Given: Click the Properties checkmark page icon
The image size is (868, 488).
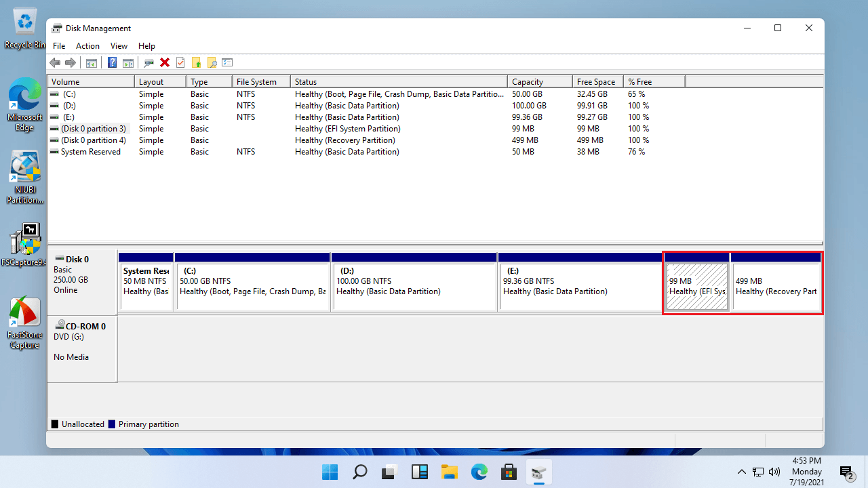Looking at the screenshot, I should pos(180,63).
